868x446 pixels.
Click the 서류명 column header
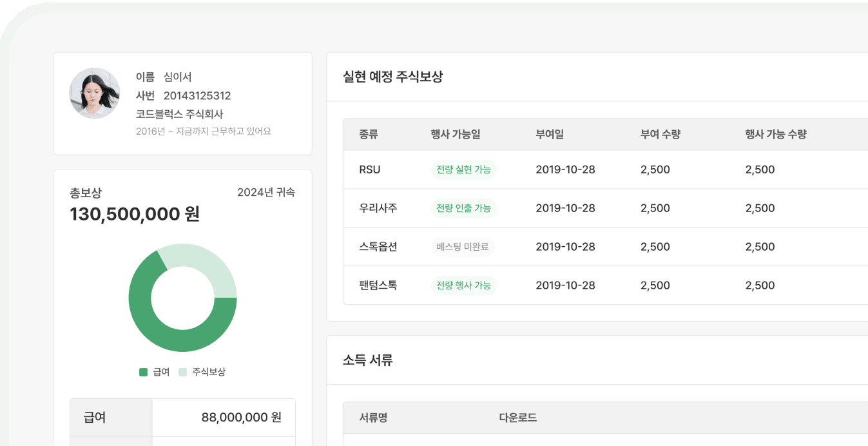(x=374, y=418)
